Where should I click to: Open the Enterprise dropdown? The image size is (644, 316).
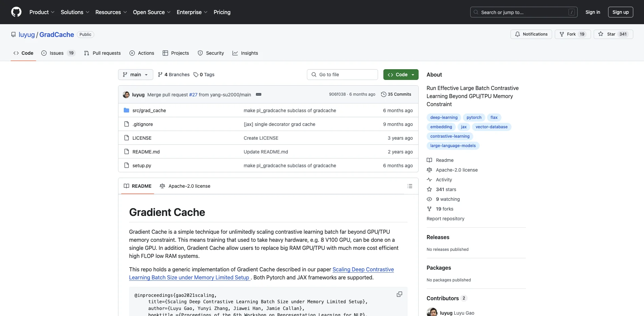(x=192, y=12)
